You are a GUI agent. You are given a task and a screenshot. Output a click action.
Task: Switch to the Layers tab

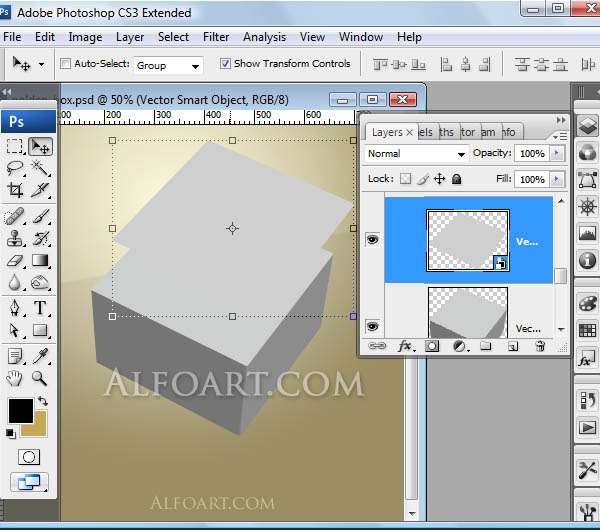(392, 132)
